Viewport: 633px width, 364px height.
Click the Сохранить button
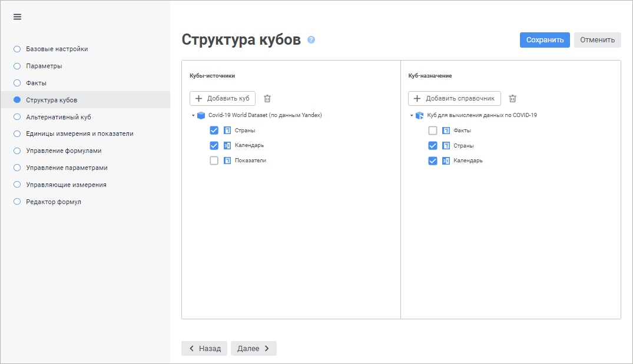[545, 40]
